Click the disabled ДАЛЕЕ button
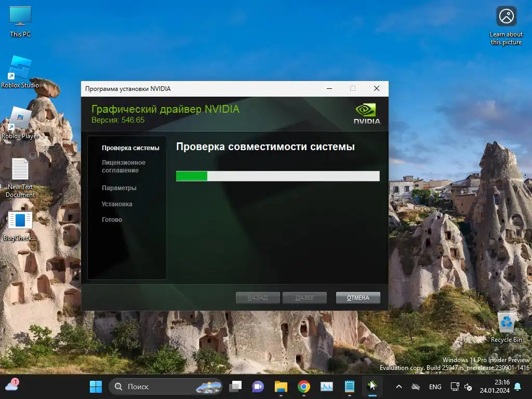532x399 pixels. pyautogui.click(x=304, y=298)
